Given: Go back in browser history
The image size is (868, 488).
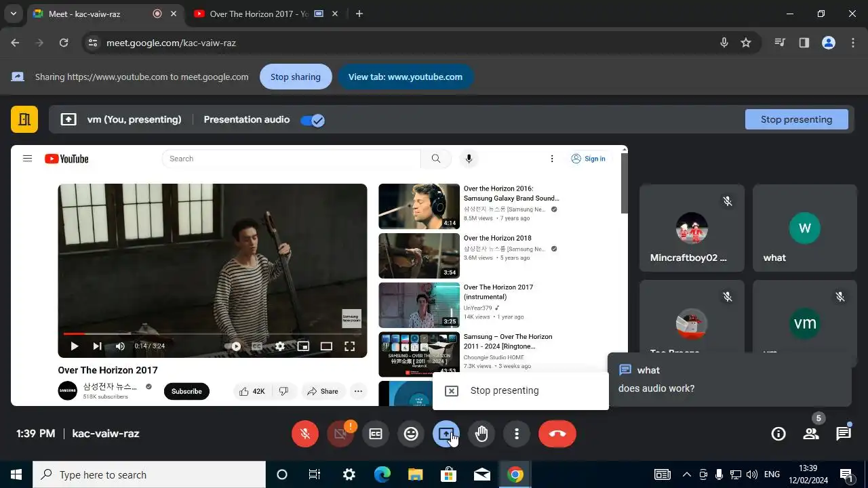Looking at the screenshot, I should [15, 43].
